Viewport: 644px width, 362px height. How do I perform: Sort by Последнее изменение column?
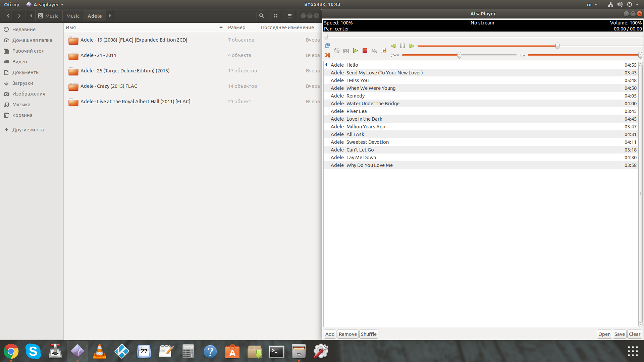(x=290, y=27)
